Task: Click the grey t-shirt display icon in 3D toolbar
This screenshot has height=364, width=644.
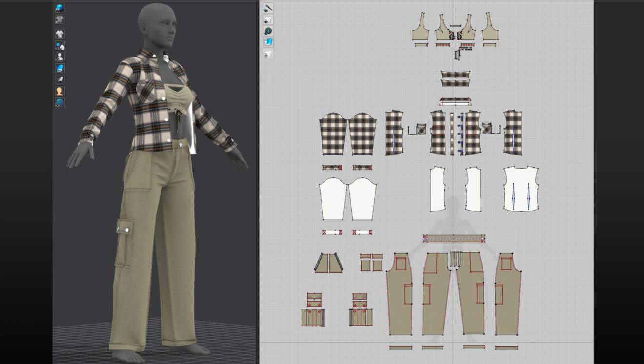Action: (x=60, y=19)
